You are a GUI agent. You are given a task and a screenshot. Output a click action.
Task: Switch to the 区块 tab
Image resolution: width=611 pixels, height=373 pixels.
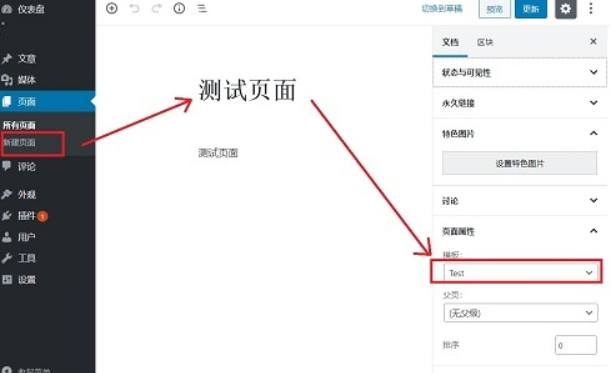(x=485, y=42)
